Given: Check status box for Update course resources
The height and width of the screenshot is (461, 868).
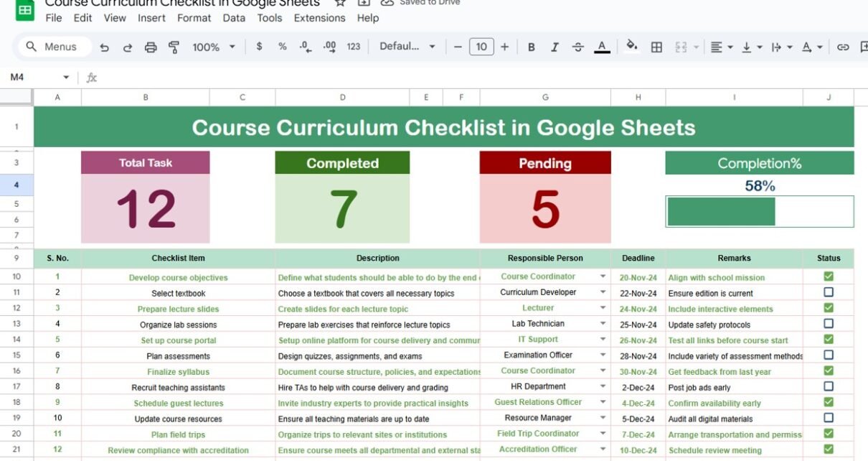Looking at the screenshot, I should click(829, 418).
